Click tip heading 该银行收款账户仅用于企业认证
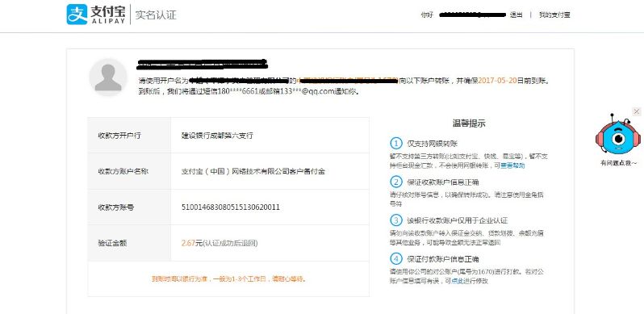Image resolution: width=644 pixels, height=314 pixels. (457, 220)
